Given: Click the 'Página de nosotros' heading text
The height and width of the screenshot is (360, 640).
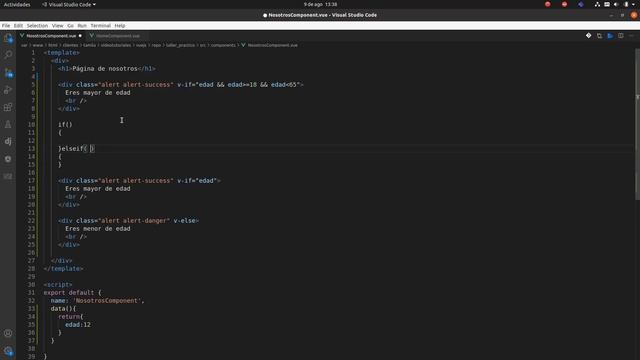Looking at the screenshot, I should [105, 69].
